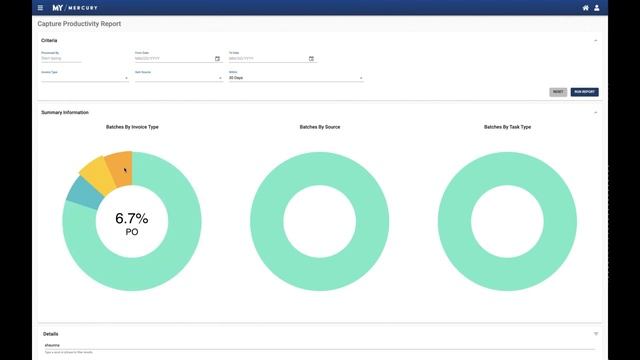
Task: Open the To Date calendar picker
Action: point(311,59)
